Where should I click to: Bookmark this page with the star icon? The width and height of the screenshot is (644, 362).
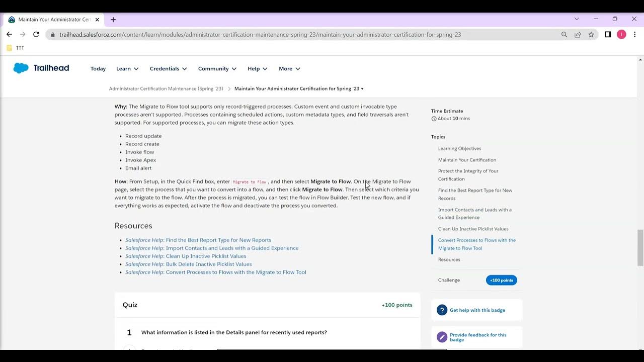pos(591,35)
